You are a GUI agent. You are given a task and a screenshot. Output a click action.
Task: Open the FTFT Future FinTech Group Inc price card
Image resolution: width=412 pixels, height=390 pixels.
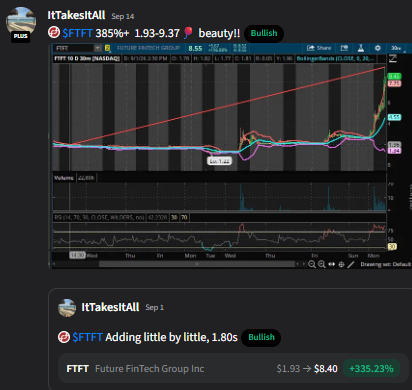[x=233, y=369]
